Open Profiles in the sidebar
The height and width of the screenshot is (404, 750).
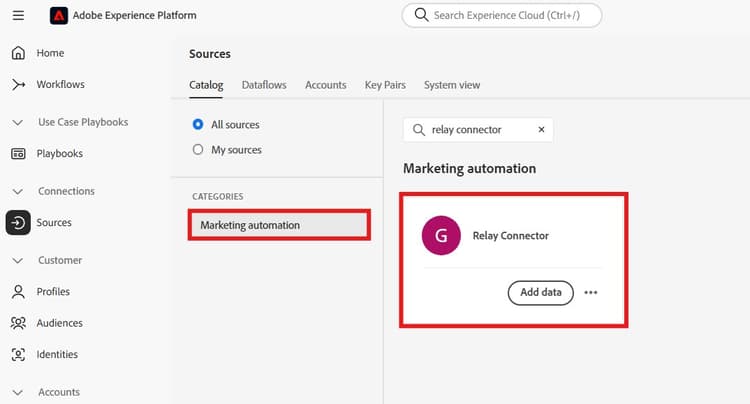coord(54,292)
